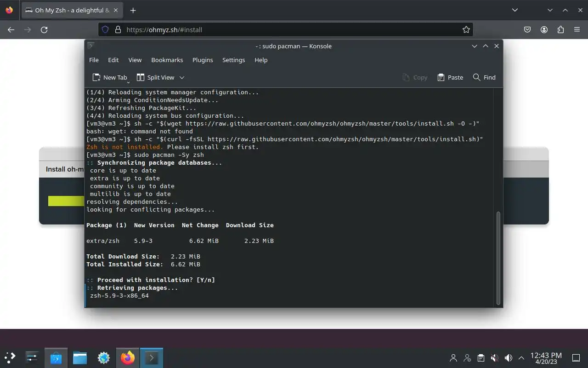This screenshot has width=588, height=368.
Task: Click Paste in Konsole toolbar
Action: click(x=450, y=77)
